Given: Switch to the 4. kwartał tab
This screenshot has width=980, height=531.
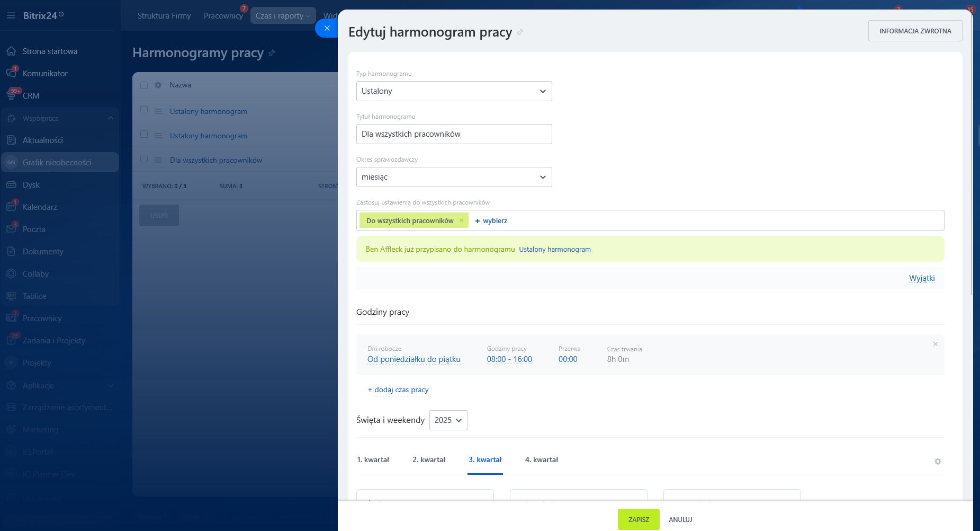Looking at the screenshot, I should pyautogui.click(x=541, y=459).
